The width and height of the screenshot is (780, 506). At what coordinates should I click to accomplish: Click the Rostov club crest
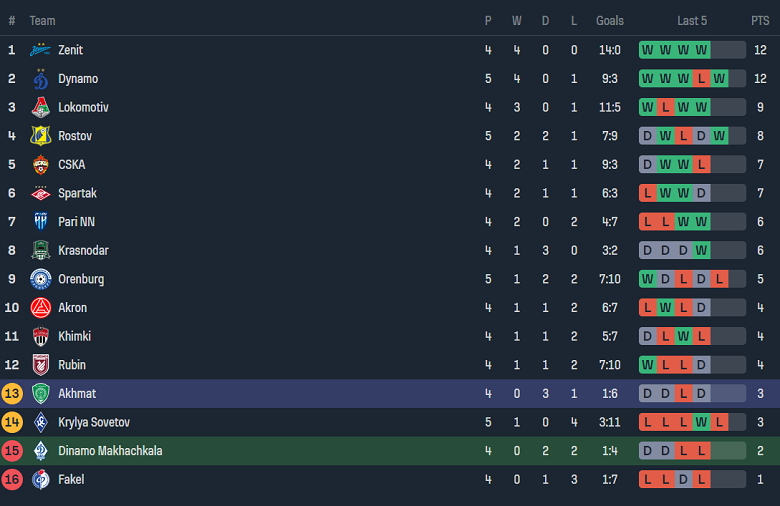[40, 136]
